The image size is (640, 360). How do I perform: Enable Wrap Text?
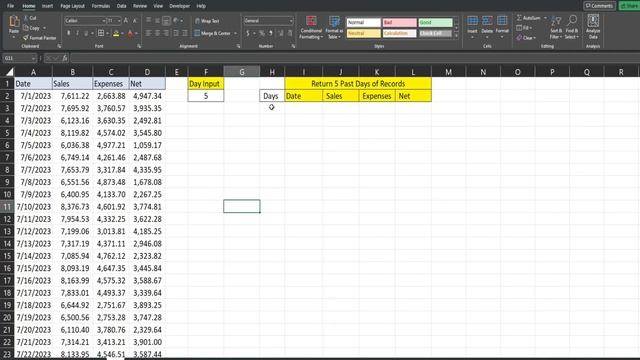tap(207, 21)
